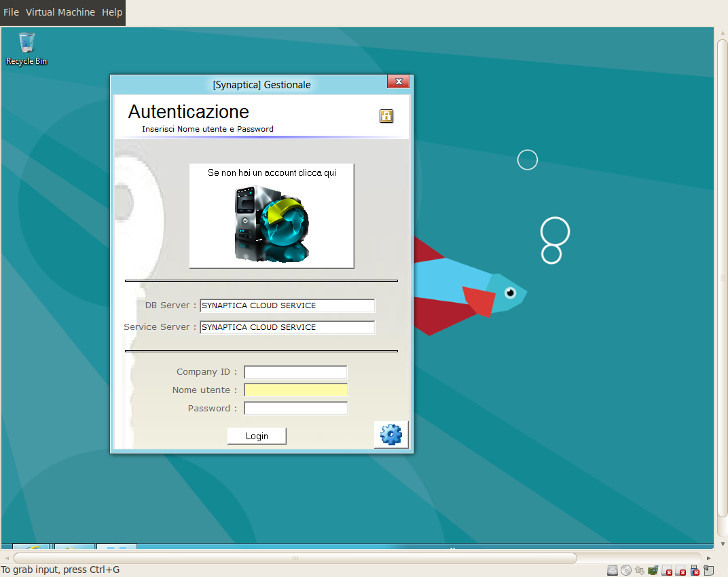Focus the Password field

click(296, 408)
